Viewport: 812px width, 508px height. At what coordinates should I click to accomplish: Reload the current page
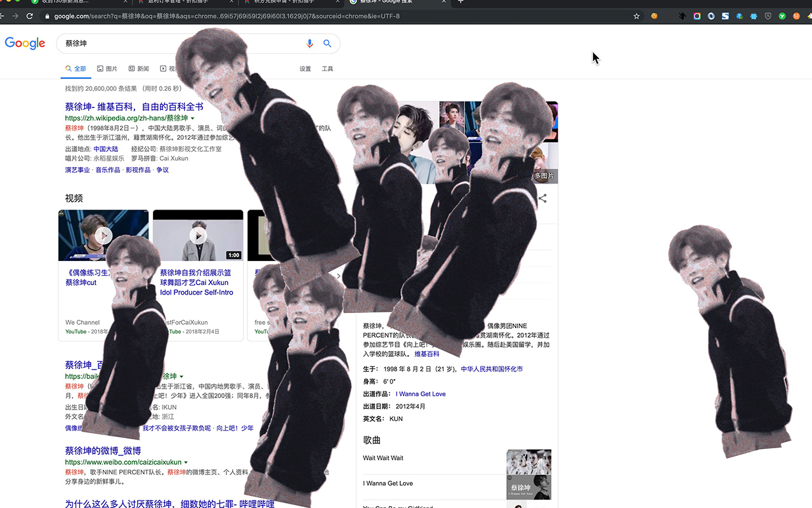point(30,16)
